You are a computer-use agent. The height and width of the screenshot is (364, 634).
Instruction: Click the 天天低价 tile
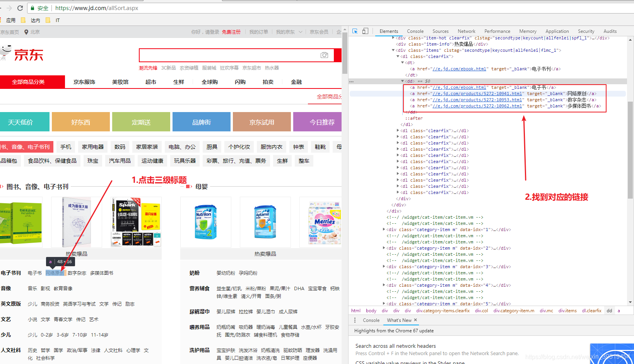(x=25, y=122)
